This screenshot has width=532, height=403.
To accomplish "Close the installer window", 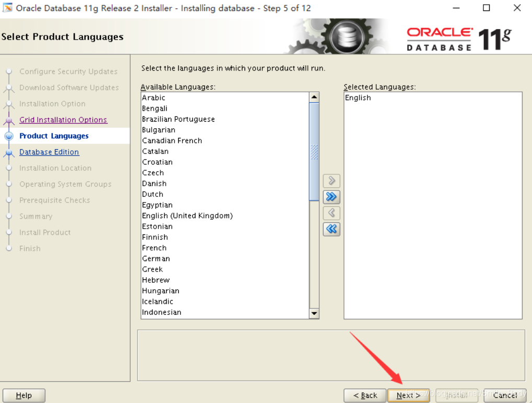I will point(517,8).
